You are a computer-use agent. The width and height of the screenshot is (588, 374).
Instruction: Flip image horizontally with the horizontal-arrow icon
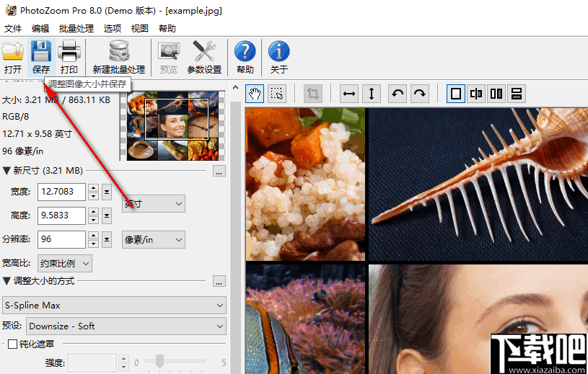349,94
